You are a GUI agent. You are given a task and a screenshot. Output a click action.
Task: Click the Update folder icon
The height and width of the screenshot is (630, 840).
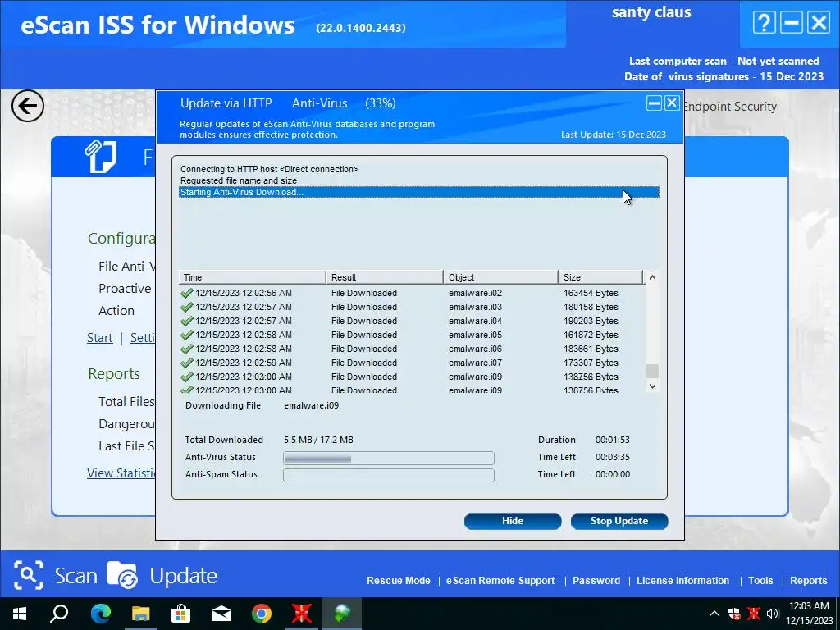pyautogui.click(x=122, y=575)
